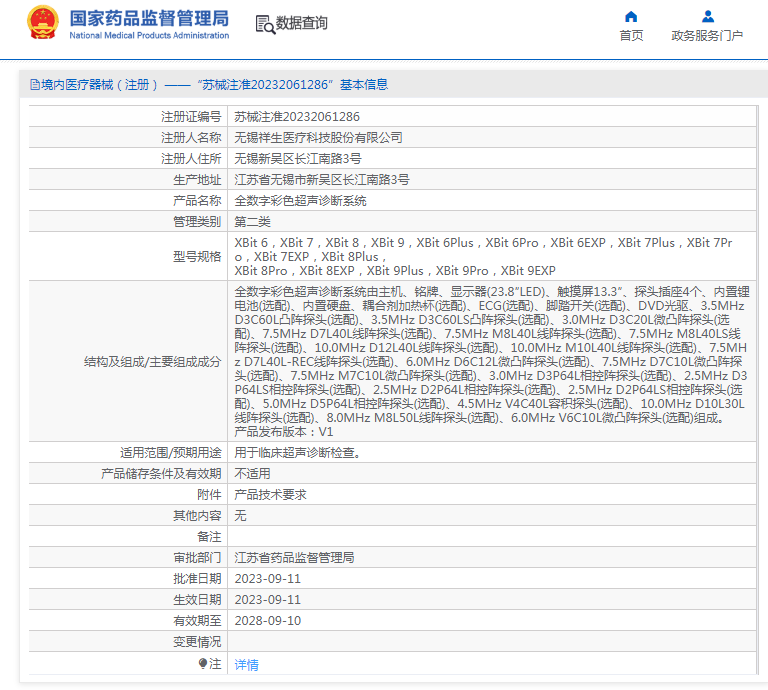Click the 管理类别 value 第二类
The width and height of the screenshot is (768, 690).
[252, 221]
